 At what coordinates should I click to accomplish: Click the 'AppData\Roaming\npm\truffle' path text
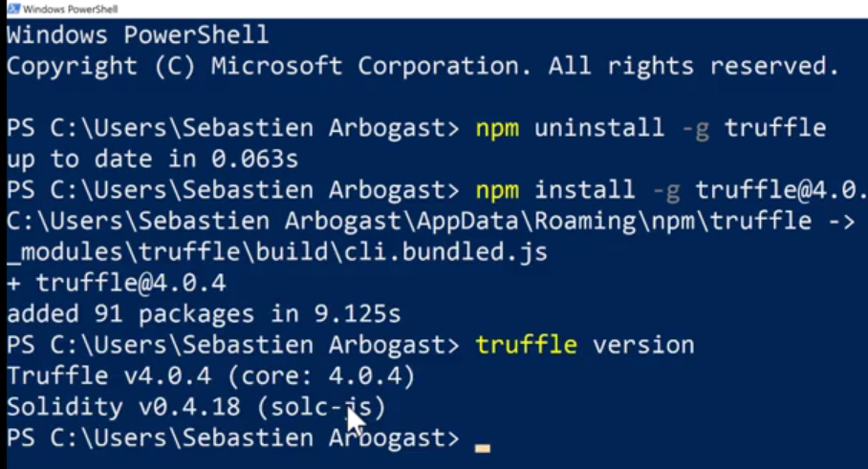(615, 221)
